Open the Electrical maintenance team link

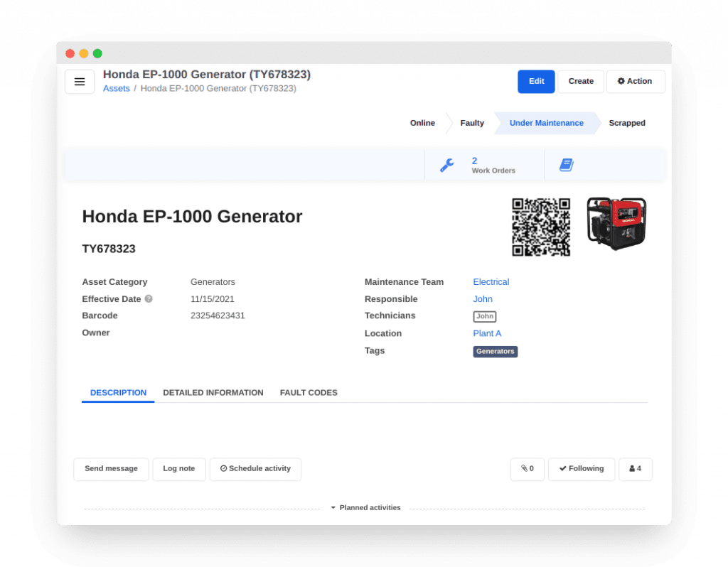(491, 281)
